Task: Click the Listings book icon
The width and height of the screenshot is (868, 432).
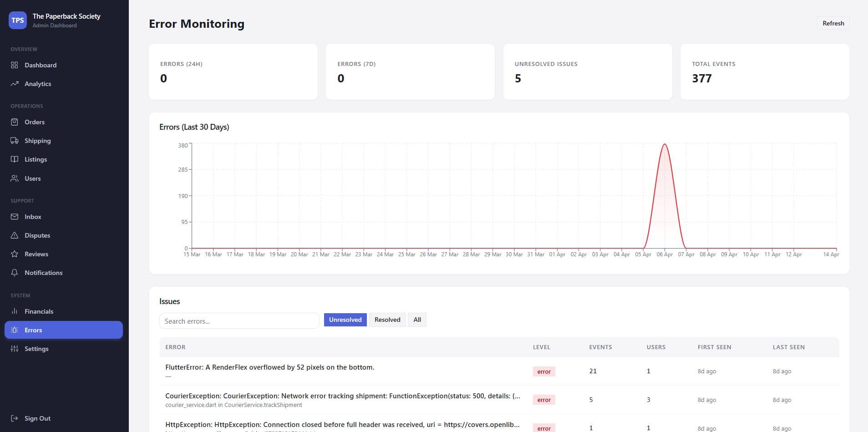Action: pos(15,159)
